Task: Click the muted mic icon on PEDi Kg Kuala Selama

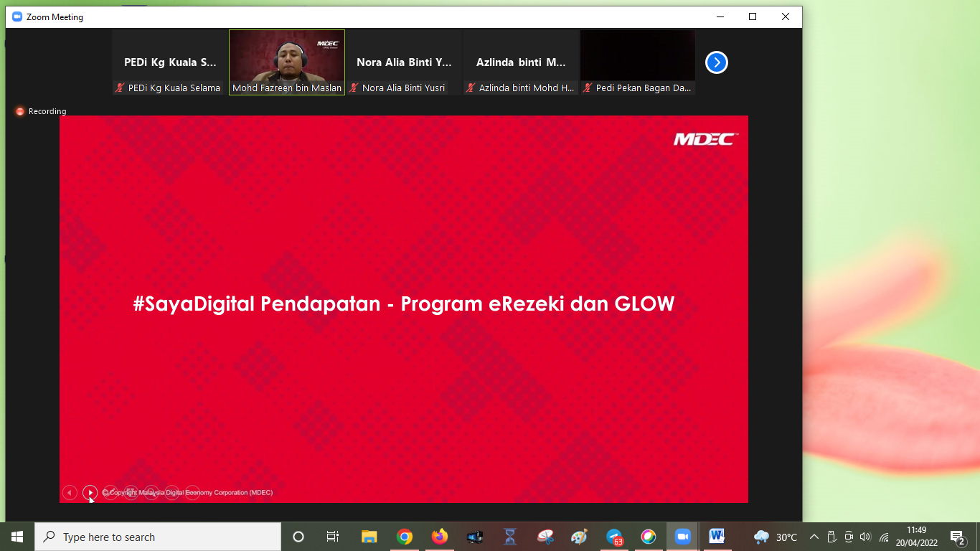Action: 120,88
